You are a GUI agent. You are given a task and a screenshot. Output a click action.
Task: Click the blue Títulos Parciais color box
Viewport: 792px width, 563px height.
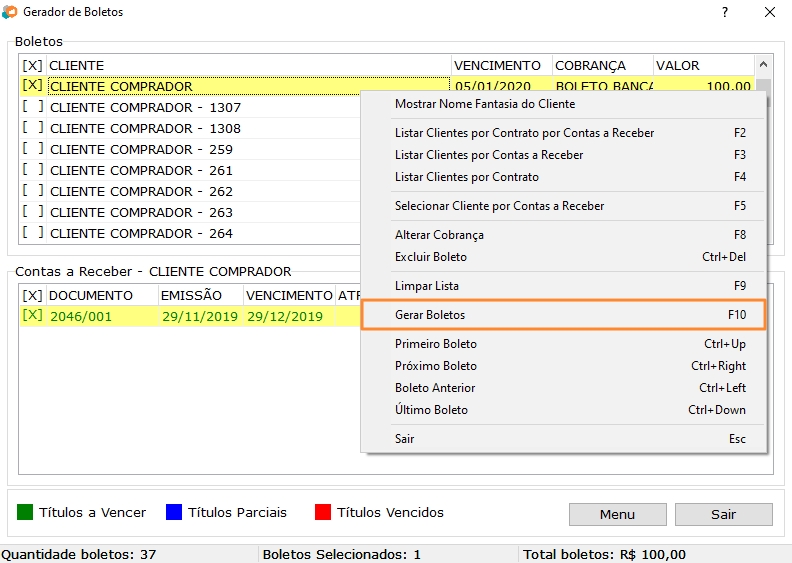174,512
